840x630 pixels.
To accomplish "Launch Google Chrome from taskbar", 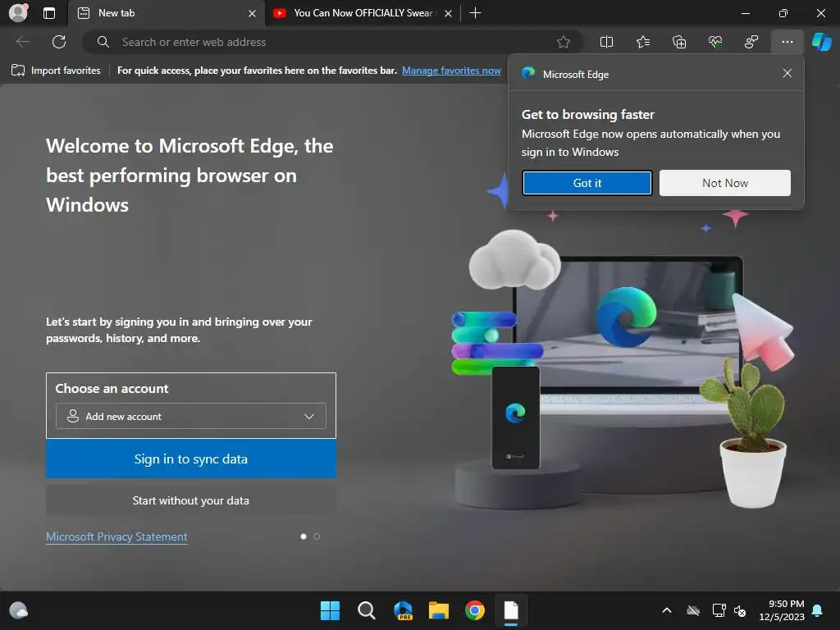I will coord(475,610).
